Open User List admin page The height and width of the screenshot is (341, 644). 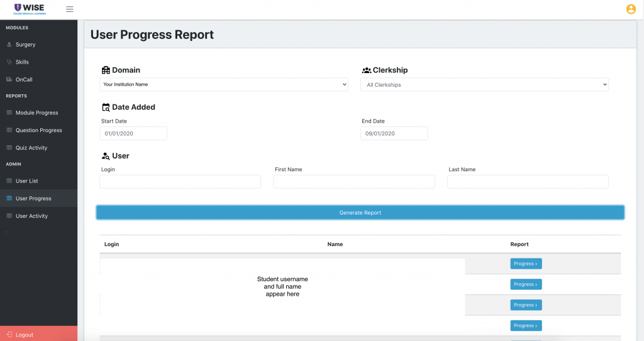point(26,181)
